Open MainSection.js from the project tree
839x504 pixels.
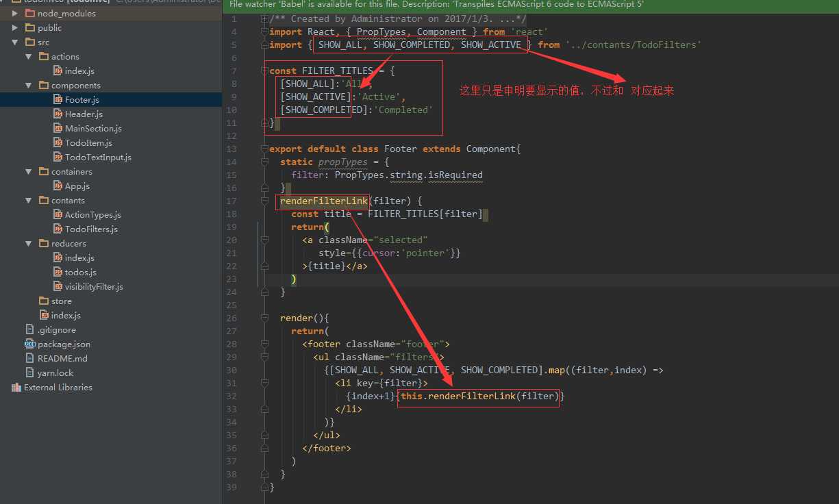point(93,128)
